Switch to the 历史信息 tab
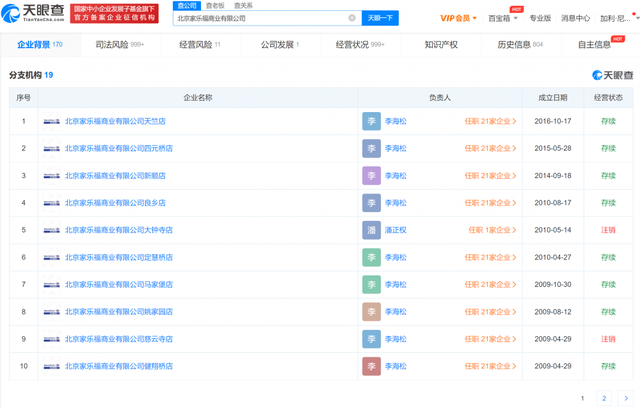The height and width of the screenshot is (408, 640). pos(520,44)
